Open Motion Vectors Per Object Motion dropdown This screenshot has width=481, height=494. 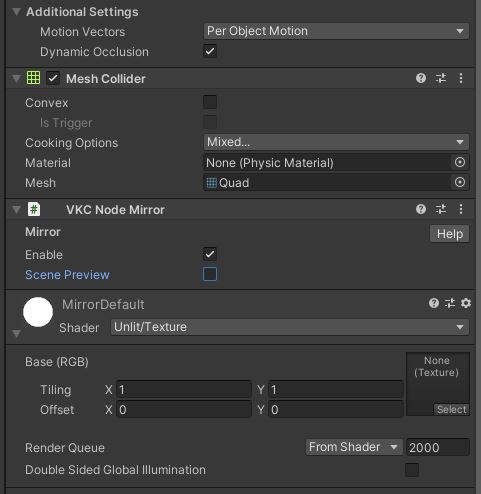(336, 31)
